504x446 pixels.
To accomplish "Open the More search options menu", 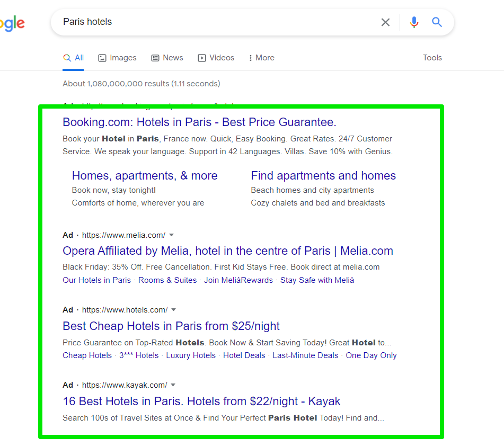I will 262,58.
